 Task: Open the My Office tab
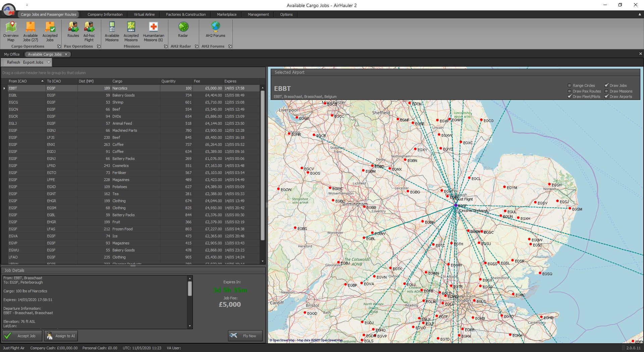(12, 54)
